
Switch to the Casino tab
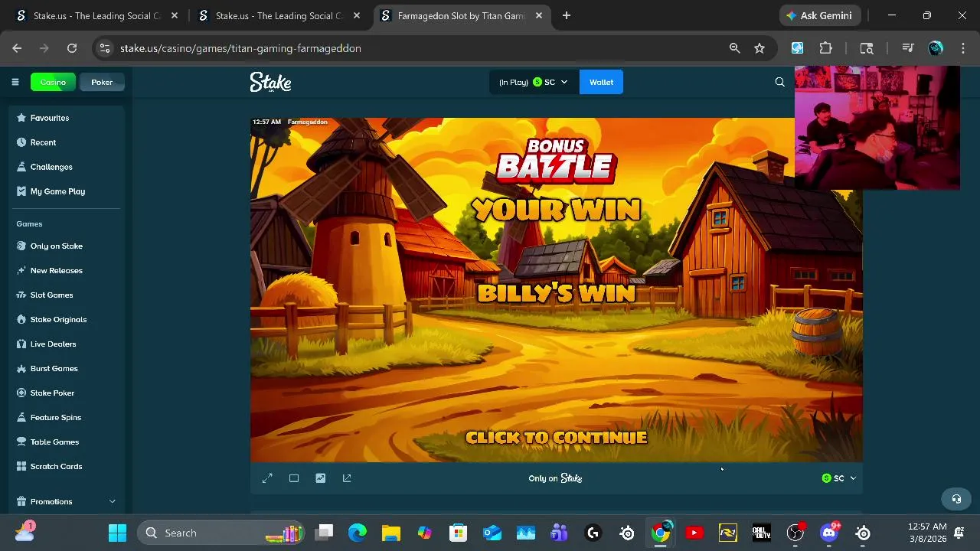(53, 82)
